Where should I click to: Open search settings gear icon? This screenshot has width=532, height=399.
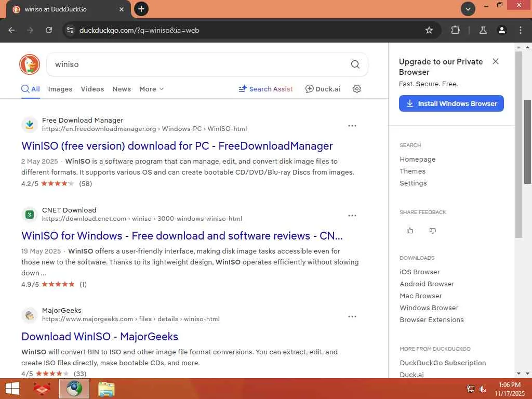coord(356,89)
